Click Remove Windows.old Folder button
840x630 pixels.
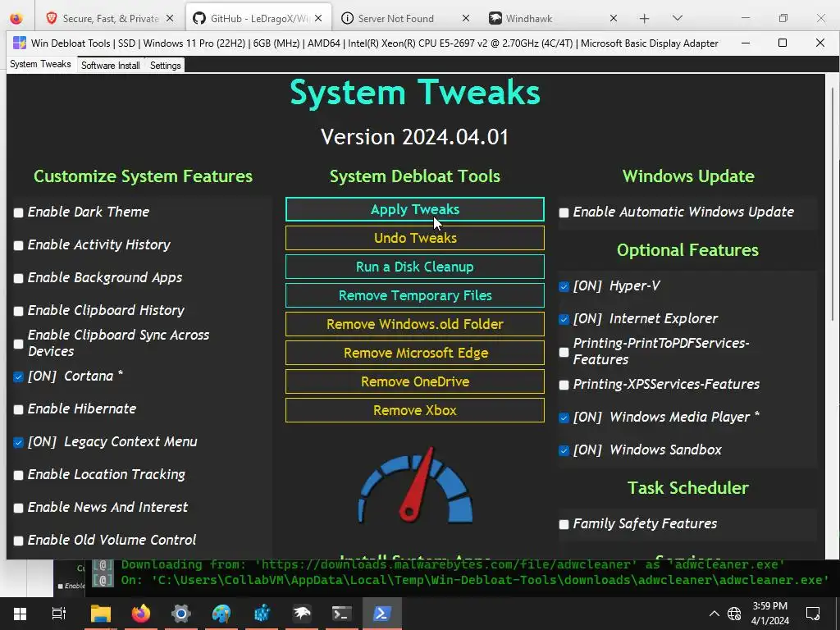414,324
